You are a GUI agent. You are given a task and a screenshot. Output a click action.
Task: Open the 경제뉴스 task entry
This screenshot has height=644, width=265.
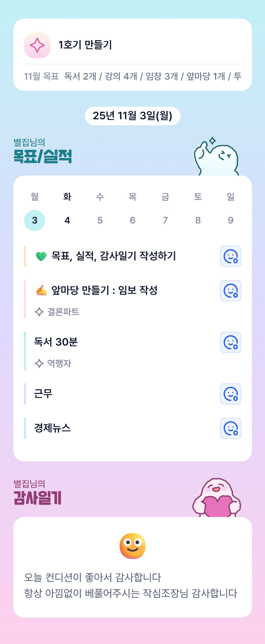(52, 428)
